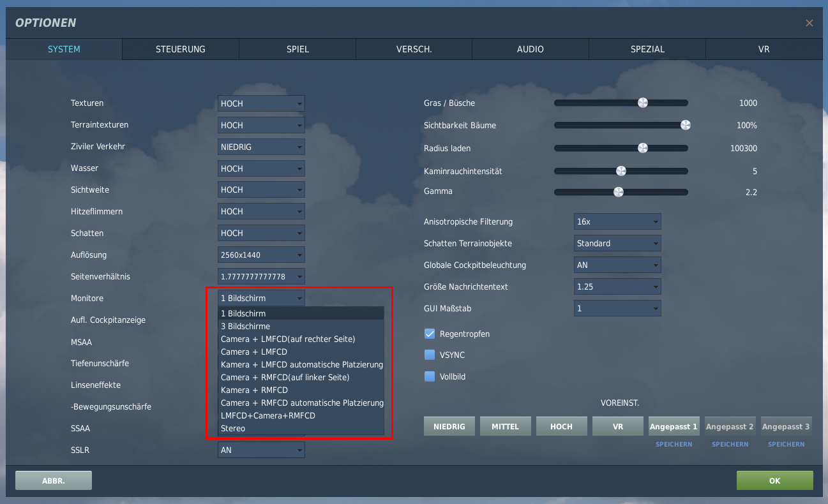Apply the HOCH preset button

tap(562, 426)
